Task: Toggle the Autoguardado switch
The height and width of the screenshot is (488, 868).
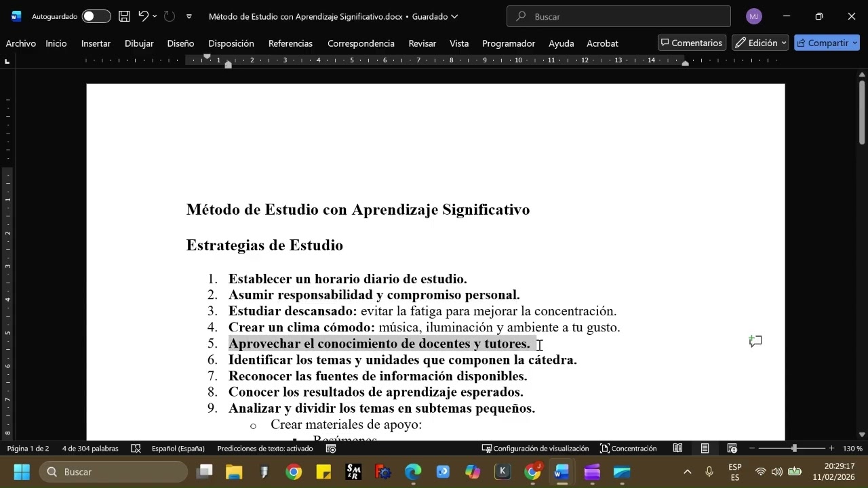Action: pos(96,16)
